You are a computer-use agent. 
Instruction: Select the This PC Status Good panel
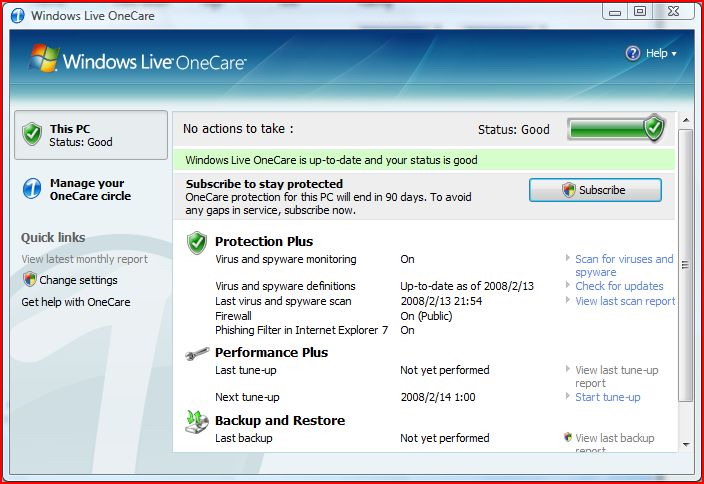pyautogui.click(x=91, y=135)
